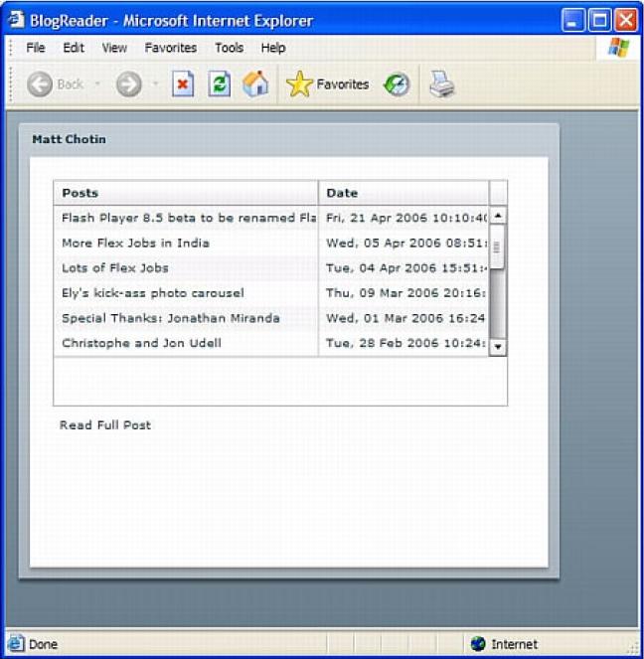Open the History toolbar icon
The width and height of the screenshot is (644, 659).
398,84
